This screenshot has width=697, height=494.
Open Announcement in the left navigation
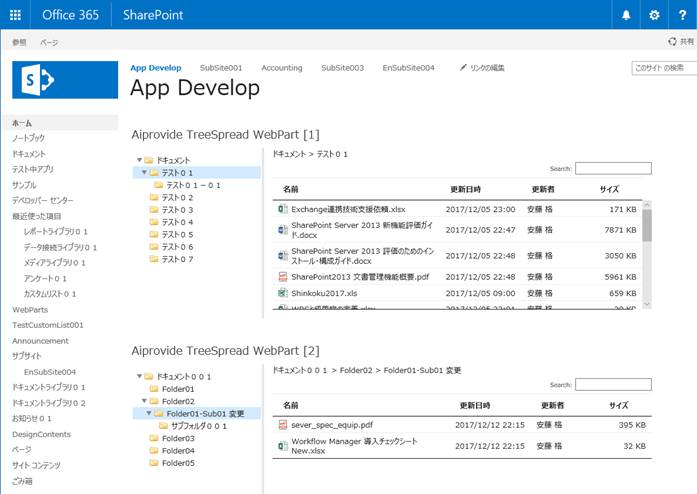click(40, 341)
